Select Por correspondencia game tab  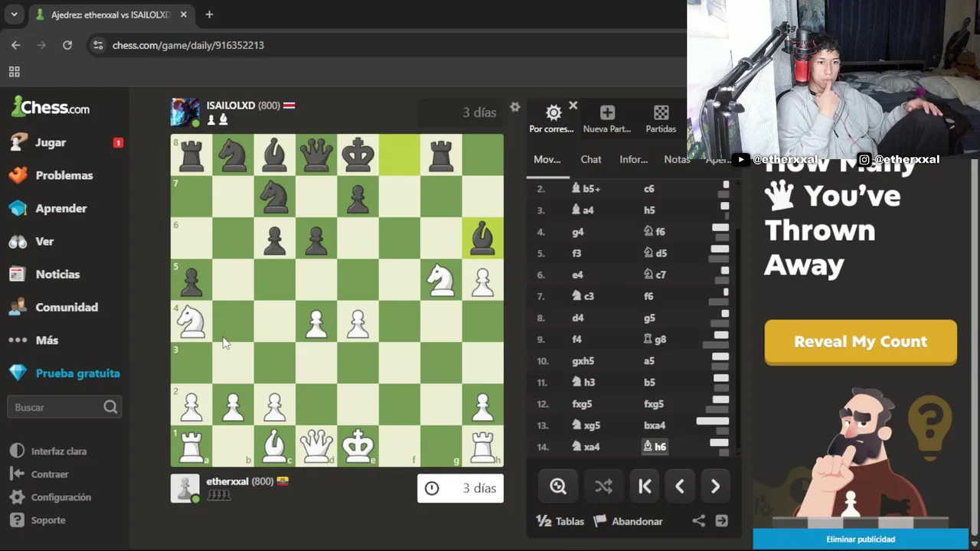tap(551, 119)
